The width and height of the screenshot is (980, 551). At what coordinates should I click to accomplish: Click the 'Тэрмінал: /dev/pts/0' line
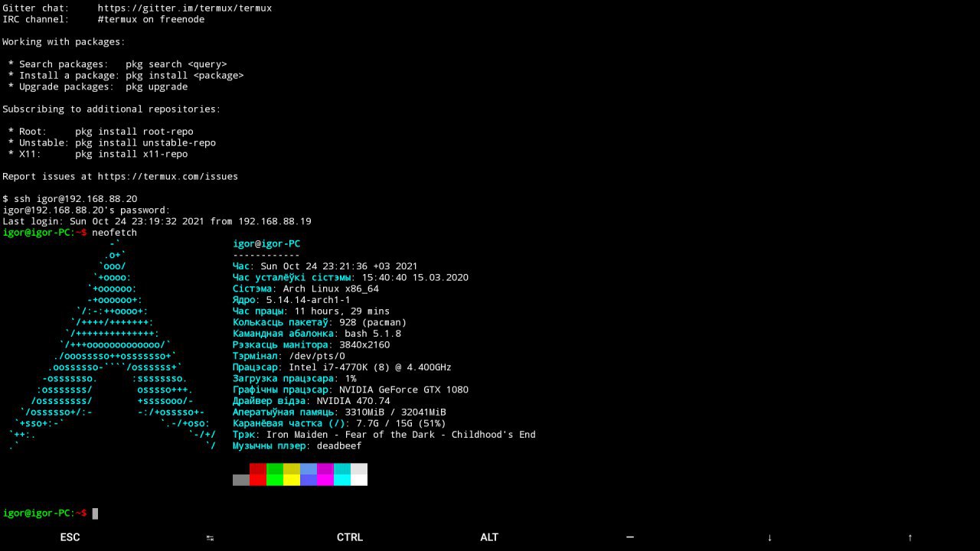tap(289, 356)
